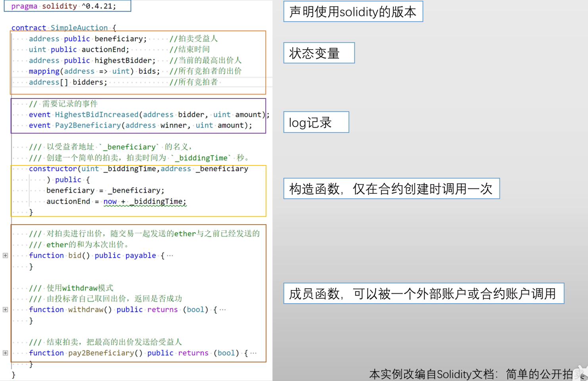Expand the folded bid() function
Viewport: 588px width, 381px height.
6,256
